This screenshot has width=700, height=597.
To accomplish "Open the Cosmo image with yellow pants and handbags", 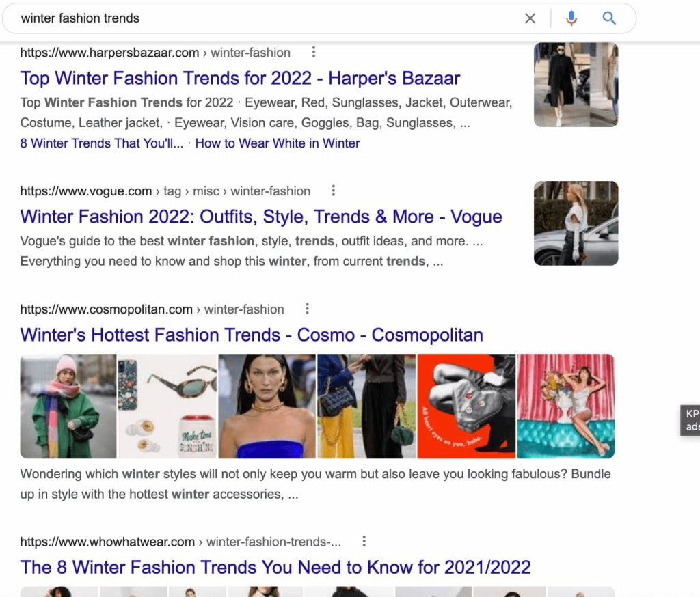I will pos(366,406).
